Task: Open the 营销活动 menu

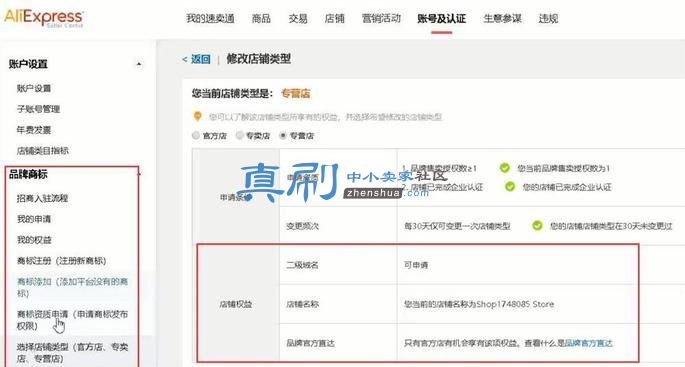Action: pos(381,19)
